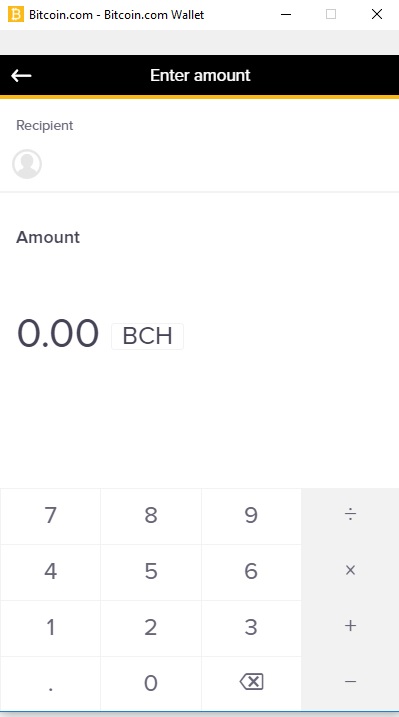Click the recipient avatar icon
The width and height of the screenshot is (399, 717).
pyautogui.click(x=27, y=164)
